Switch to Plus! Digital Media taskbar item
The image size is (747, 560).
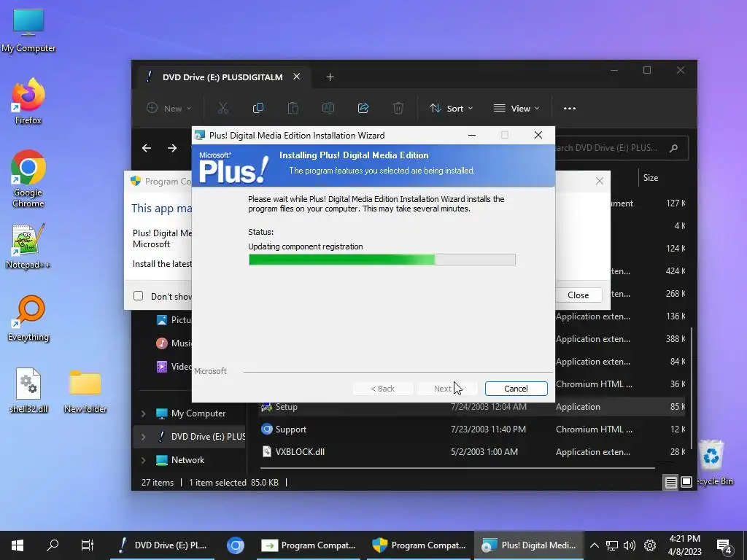pos(529,545)
